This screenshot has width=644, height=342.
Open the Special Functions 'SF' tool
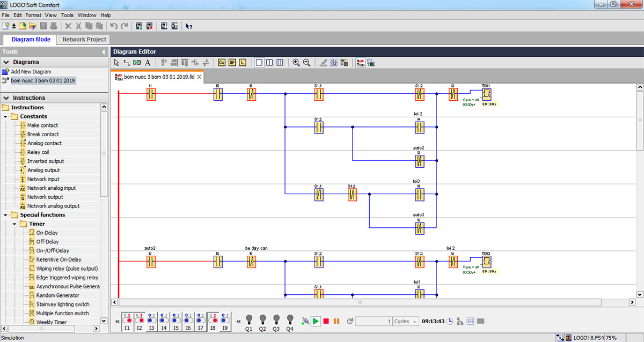(232, 63)
